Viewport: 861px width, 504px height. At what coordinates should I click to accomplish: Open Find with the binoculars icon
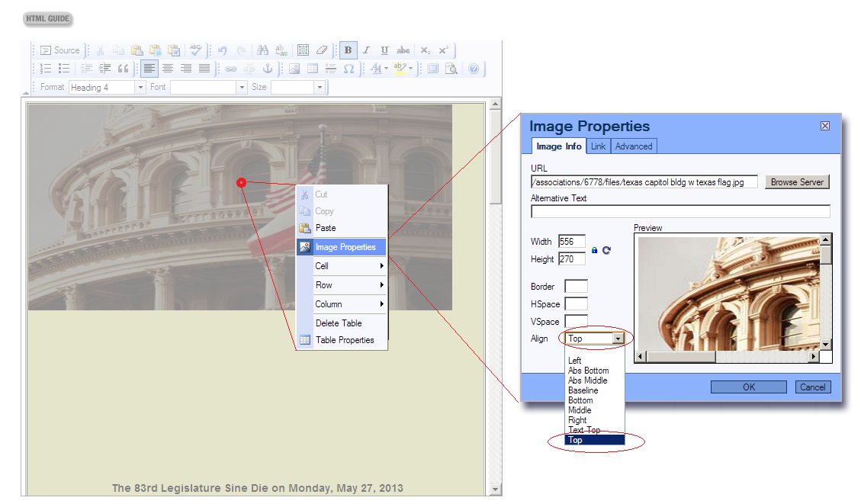click(262, 50)
